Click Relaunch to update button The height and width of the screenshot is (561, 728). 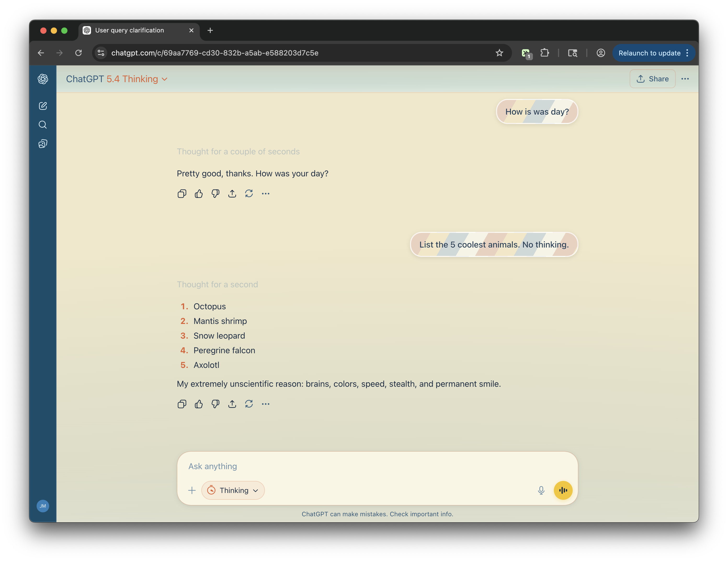649,53
